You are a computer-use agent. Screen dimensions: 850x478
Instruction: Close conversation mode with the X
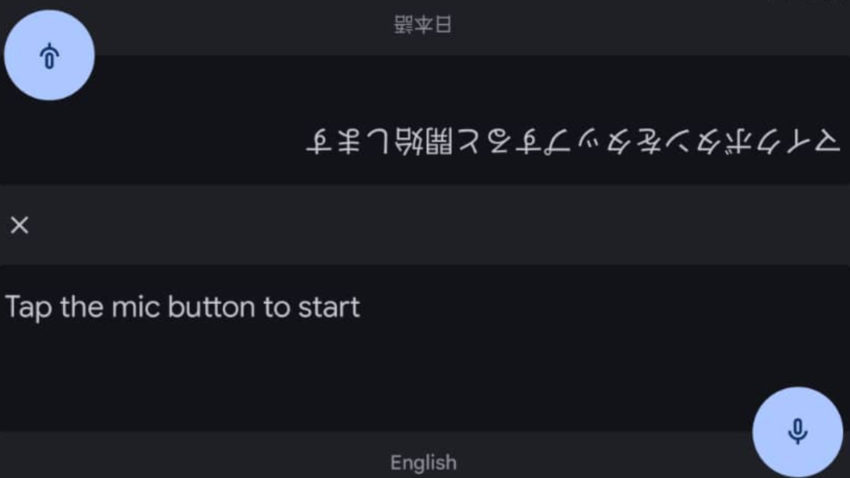tap(20, 225)
